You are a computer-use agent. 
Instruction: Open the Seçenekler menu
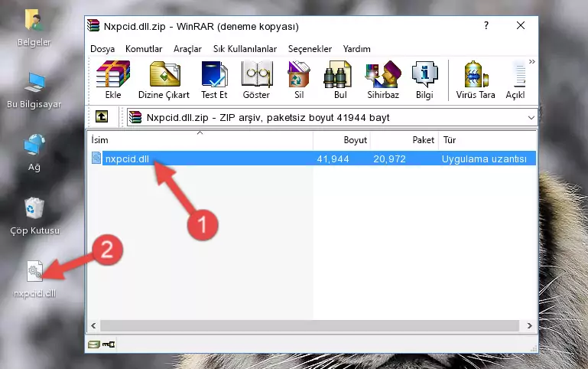click(310, 49)
